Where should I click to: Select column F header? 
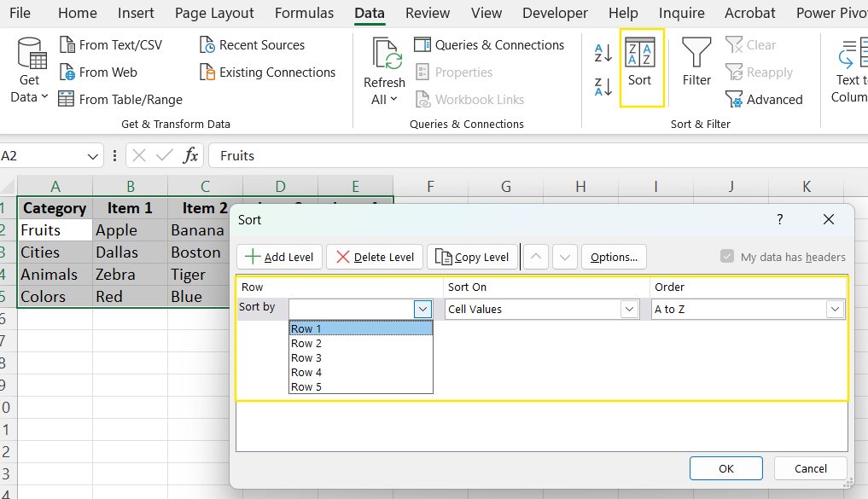tap(431, 187)
